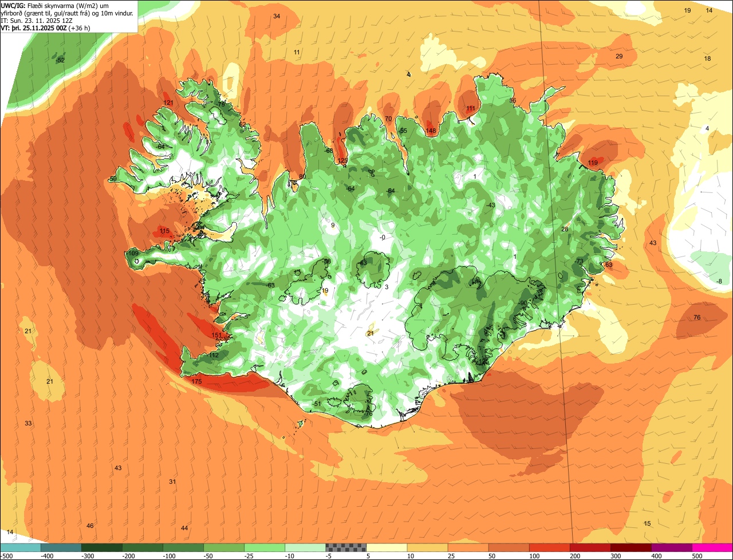Click the '500' label on the legend scale
Viewport: 733px width, 560px height.
coord(697,556)
